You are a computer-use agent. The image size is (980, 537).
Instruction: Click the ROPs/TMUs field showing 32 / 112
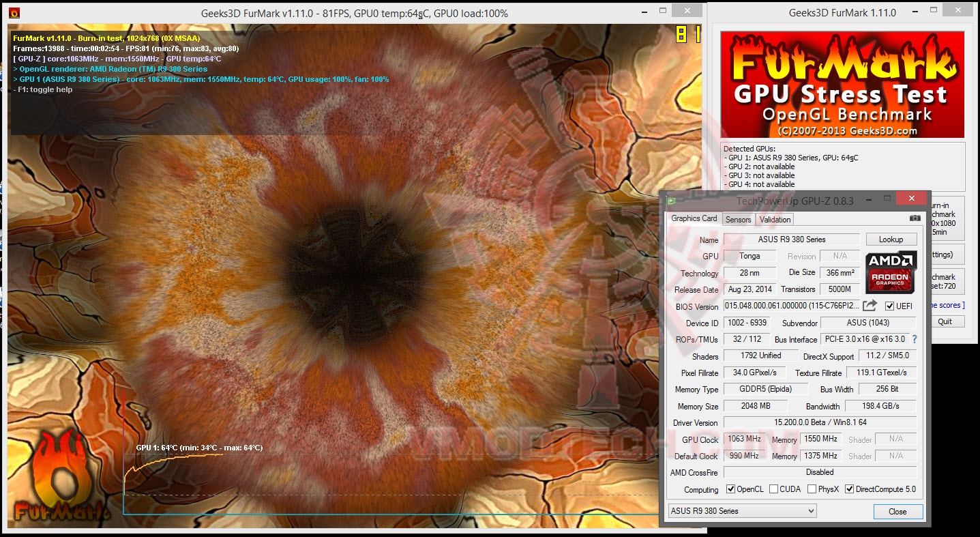click(x=746, y=339)
